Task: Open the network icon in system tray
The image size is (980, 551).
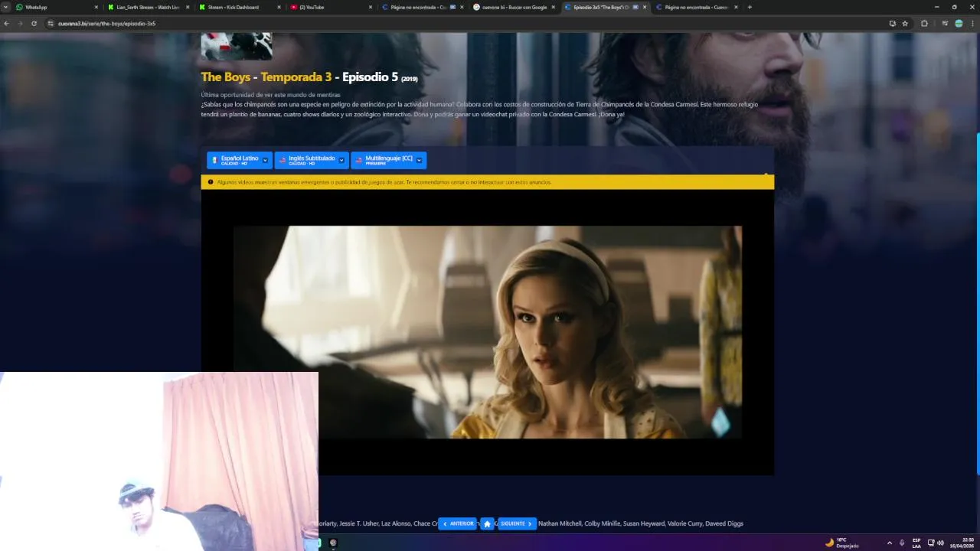Action: coord(931,543)
